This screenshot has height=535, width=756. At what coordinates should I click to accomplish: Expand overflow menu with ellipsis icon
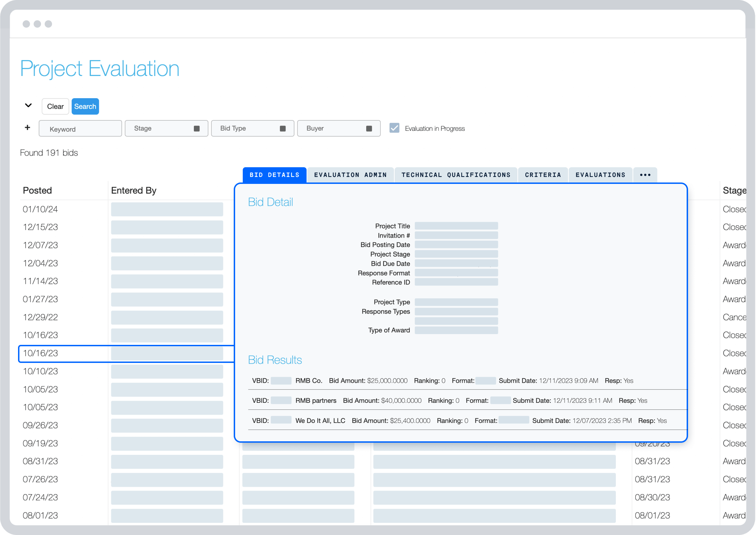[x=646, y=175]
